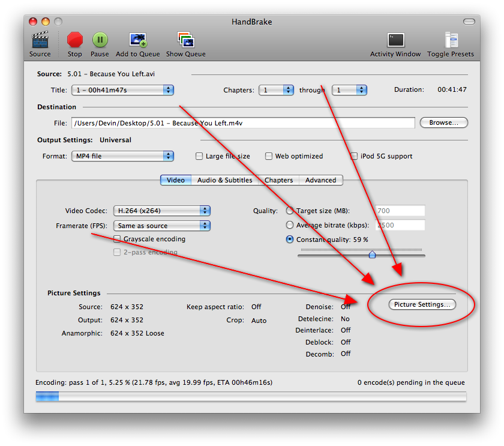Click the encoding progress bar

click(x=251, y=397)
